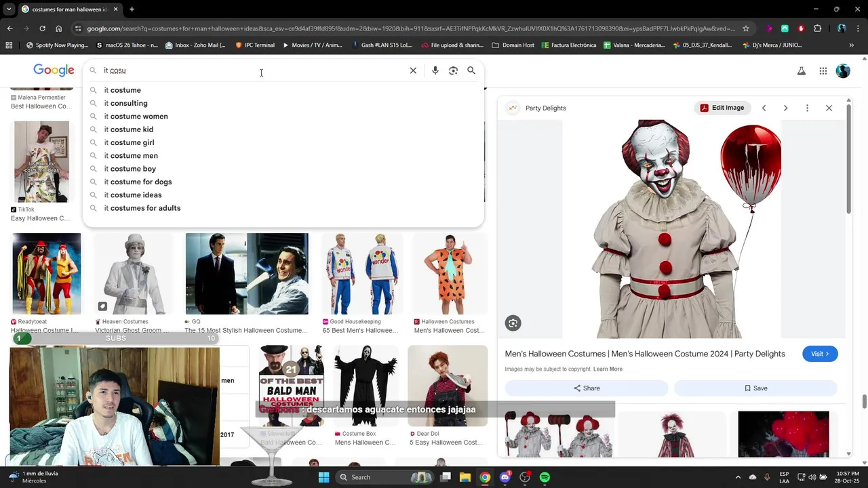Start voice search with the microphone icon
Screen dimensions: 868x488
(435, 70)
